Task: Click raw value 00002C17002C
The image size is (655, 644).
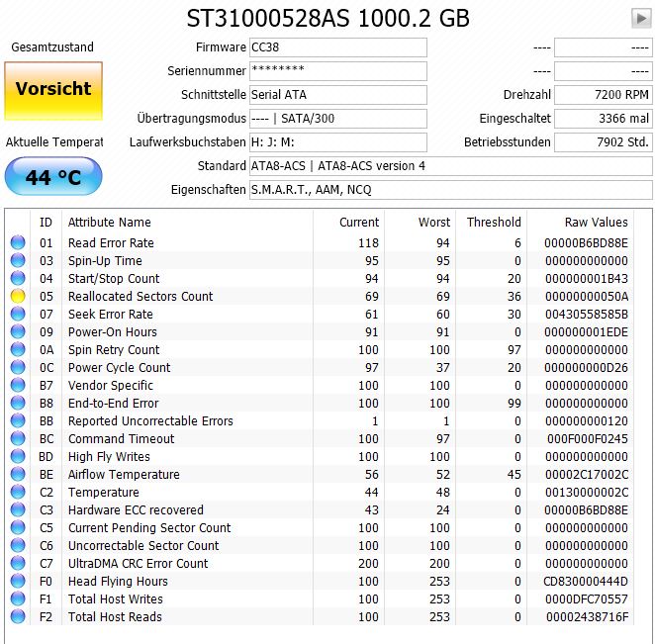Action: tap(587, 474)
